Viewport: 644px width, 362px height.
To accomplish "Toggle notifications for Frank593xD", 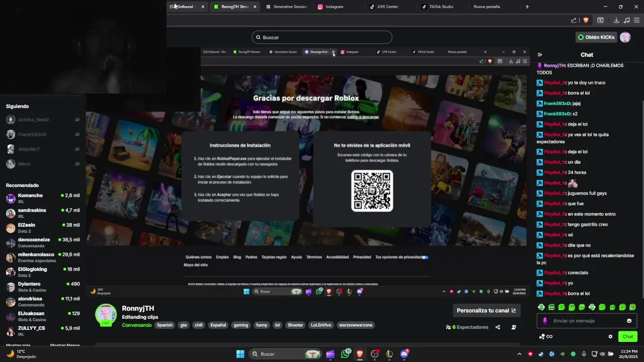I will pyautogui.click(x=77, y=134).
